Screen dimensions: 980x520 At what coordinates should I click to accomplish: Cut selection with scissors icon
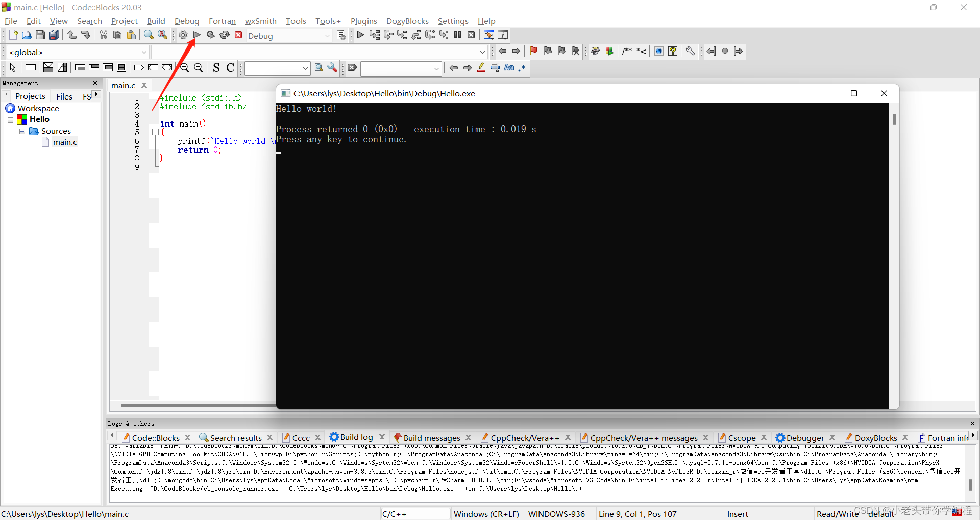click(104, 35)
